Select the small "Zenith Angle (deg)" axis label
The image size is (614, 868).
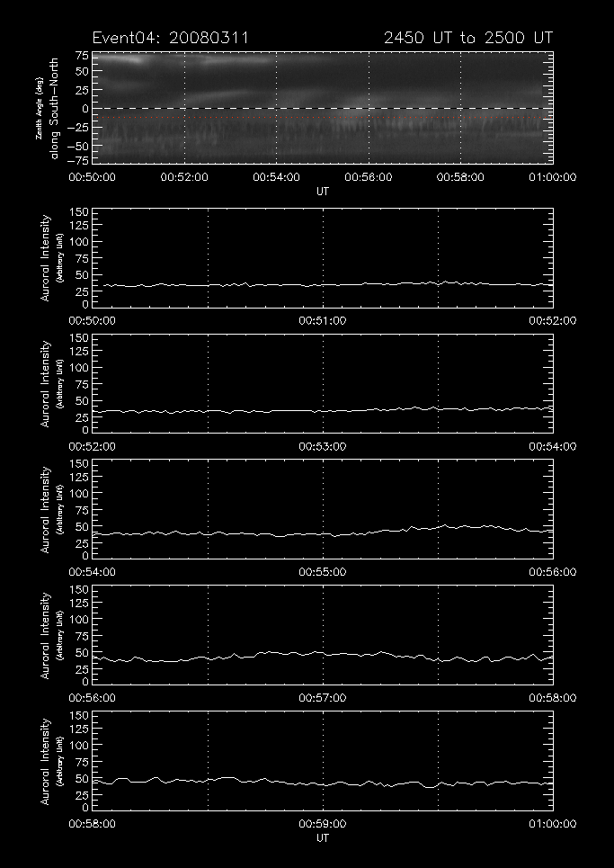click(39, 109)
